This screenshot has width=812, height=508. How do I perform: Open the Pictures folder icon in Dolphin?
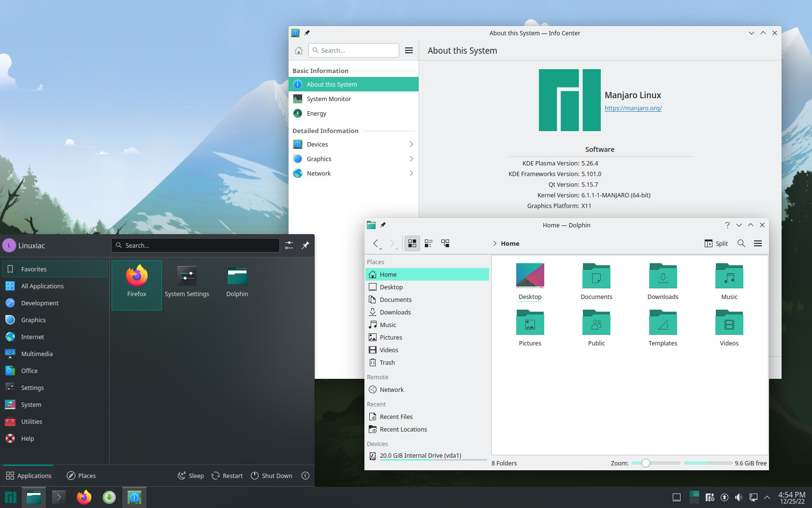(530, 328)
